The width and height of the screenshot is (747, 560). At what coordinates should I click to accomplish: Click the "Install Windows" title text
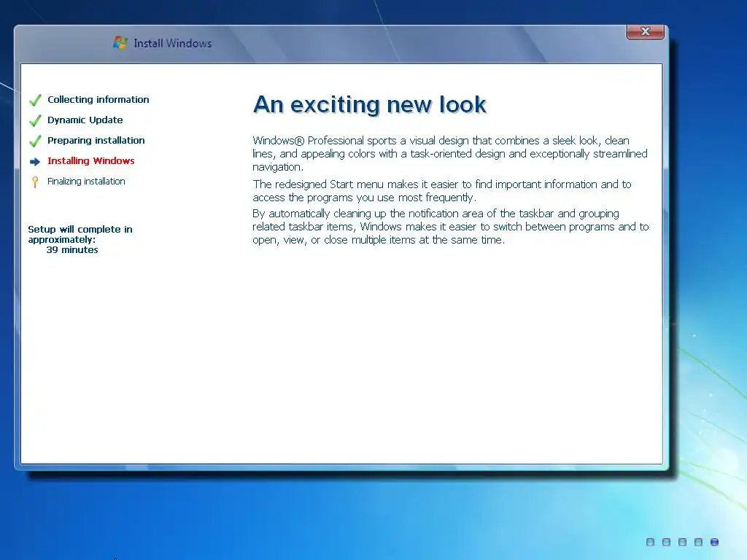172,43
